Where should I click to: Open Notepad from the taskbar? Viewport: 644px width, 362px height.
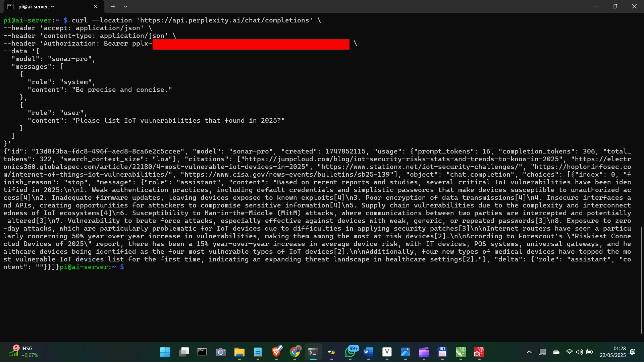258,352
